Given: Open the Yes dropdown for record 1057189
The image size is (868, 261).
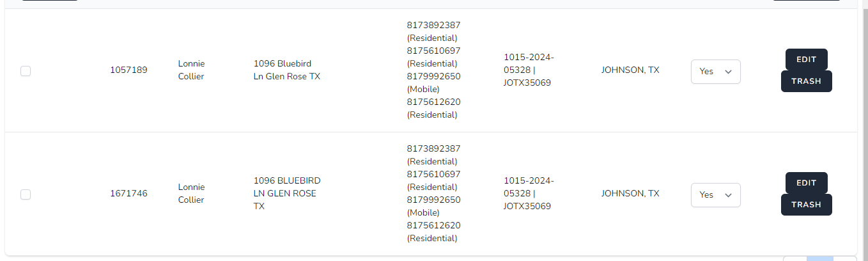Looking at the screenshot, I should pyautogui.click(x=715, y=72).
